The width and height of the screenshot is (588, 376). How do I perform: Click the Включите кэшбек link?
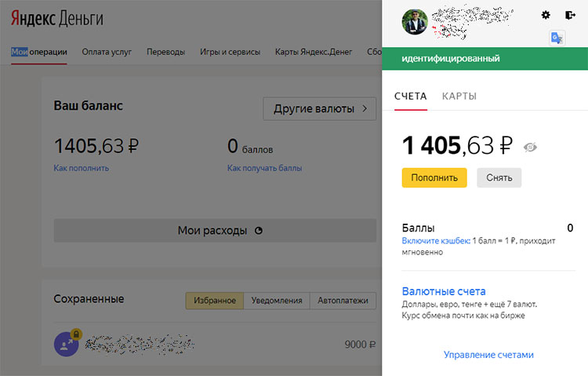[436, 241]
